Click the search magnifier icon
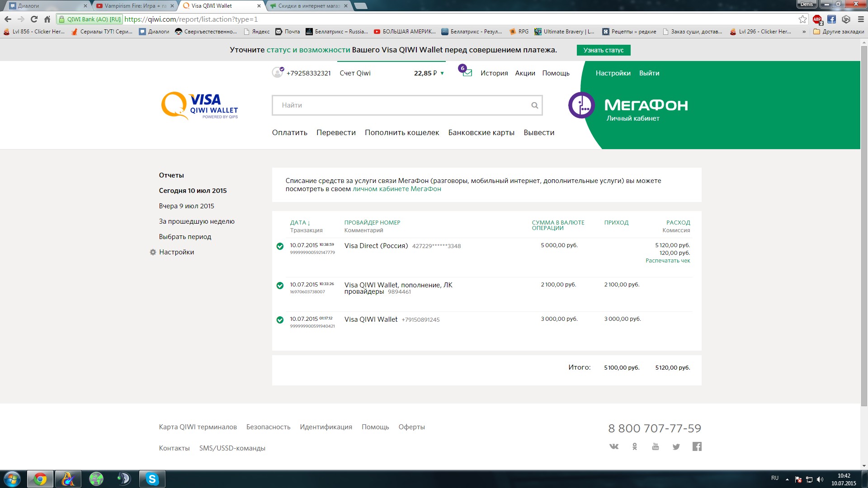This screenshot has width=868, height=488. tap(534, 105)
